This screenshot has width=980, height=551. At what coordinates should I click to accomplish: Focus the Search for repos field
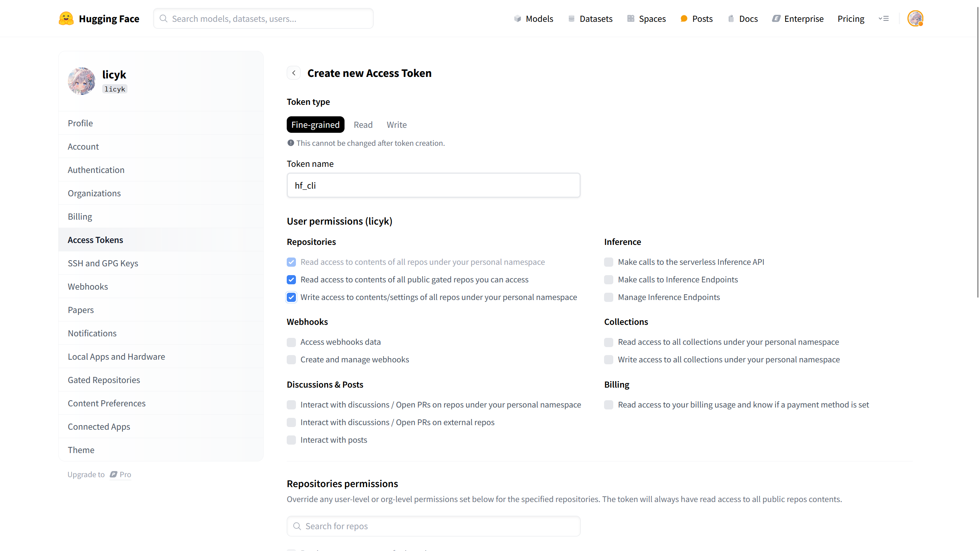coord(433,526)
